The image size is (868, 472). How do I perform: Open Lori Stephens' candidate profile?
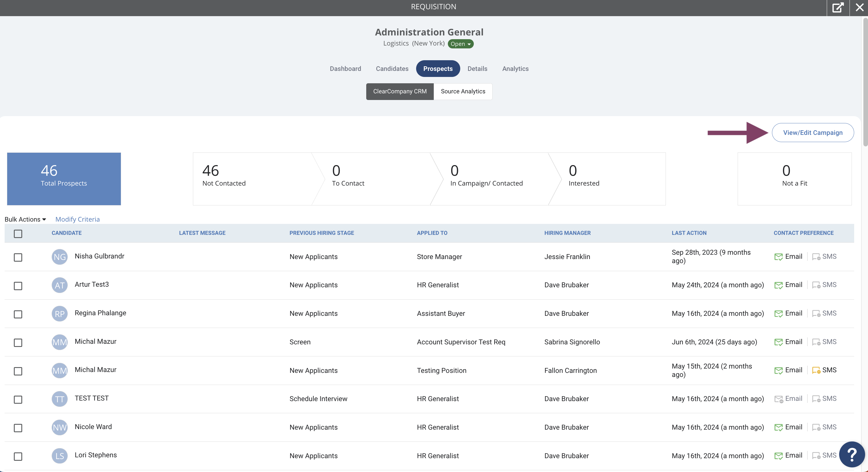click(96, 455)
